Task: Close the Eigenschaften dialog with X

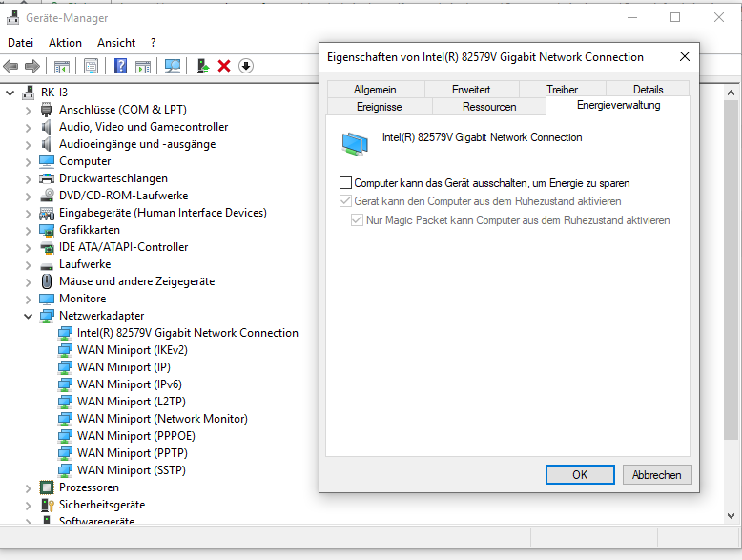Action: (684, 57)
